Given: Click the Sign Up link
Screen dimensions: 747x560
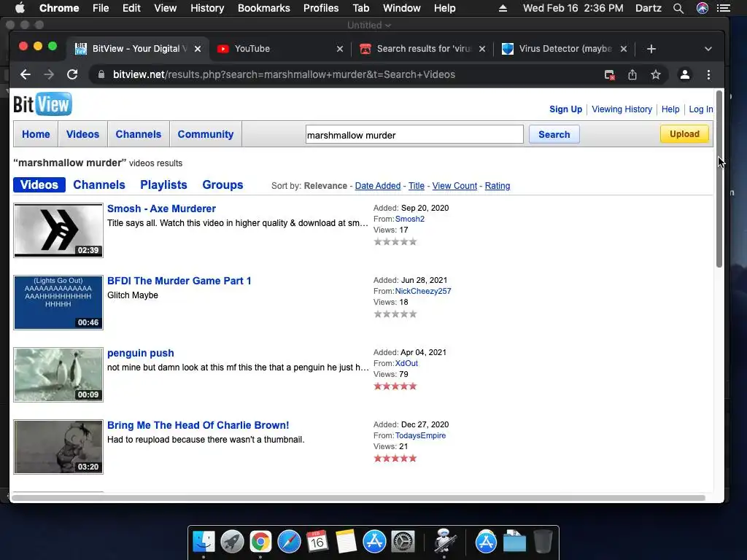Looking at the screenshot, I should coord(565,109).
